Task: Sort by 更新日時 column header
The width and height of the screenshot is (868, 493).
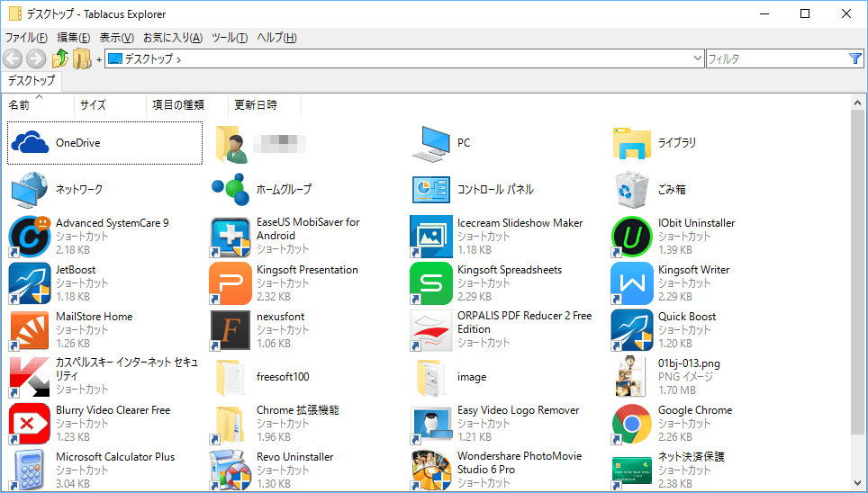Action: click(265, 104)
